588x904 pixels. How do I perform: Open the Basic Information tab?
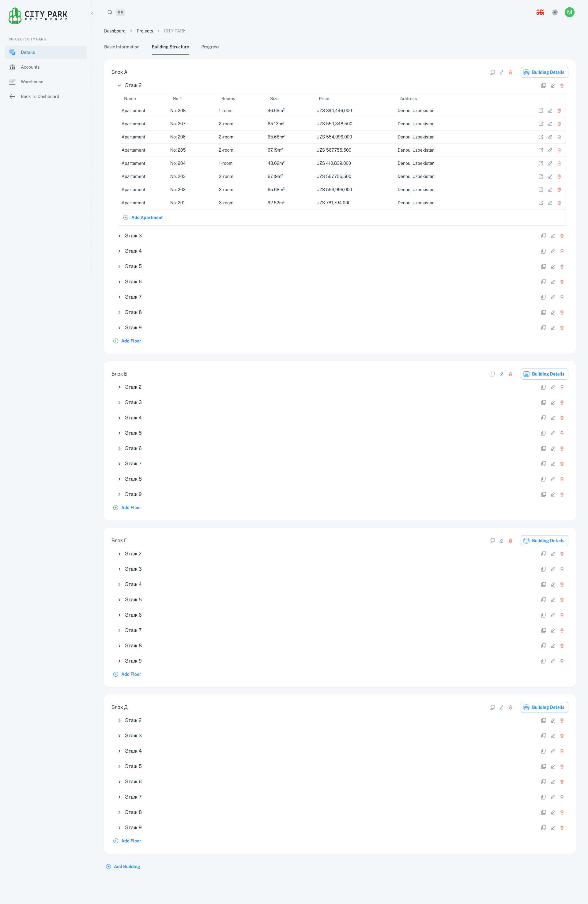(122, 47)
